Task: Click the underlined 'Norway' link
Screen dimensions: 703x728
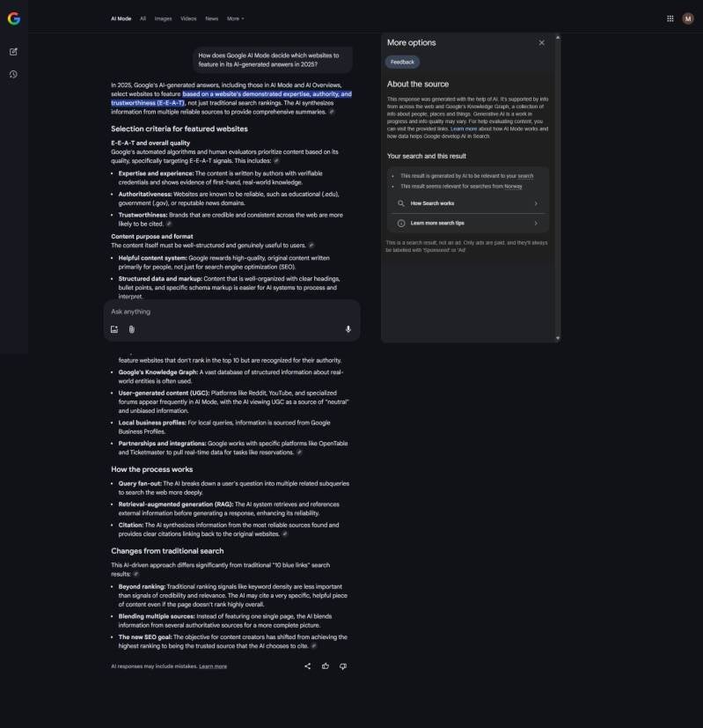Action: pos(513,186)
